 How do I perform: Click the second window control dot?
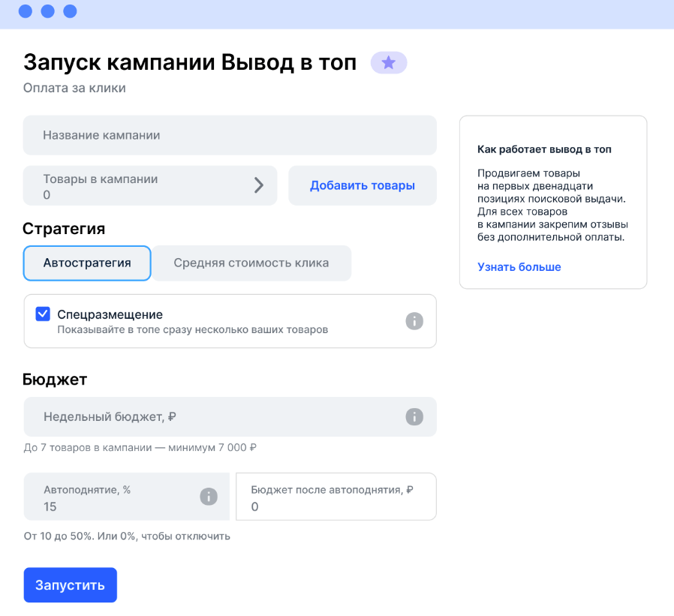pyautogui.click(x=48, y=11)
